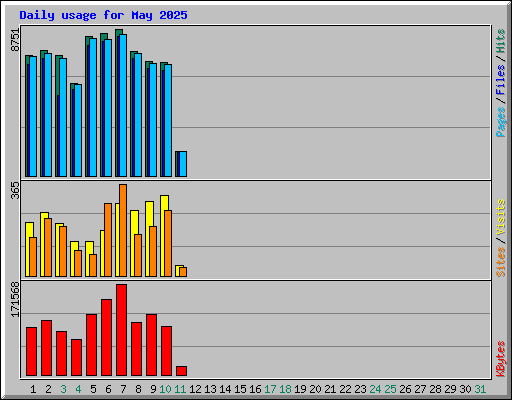Click the orange sites bar for day 10

168,243
